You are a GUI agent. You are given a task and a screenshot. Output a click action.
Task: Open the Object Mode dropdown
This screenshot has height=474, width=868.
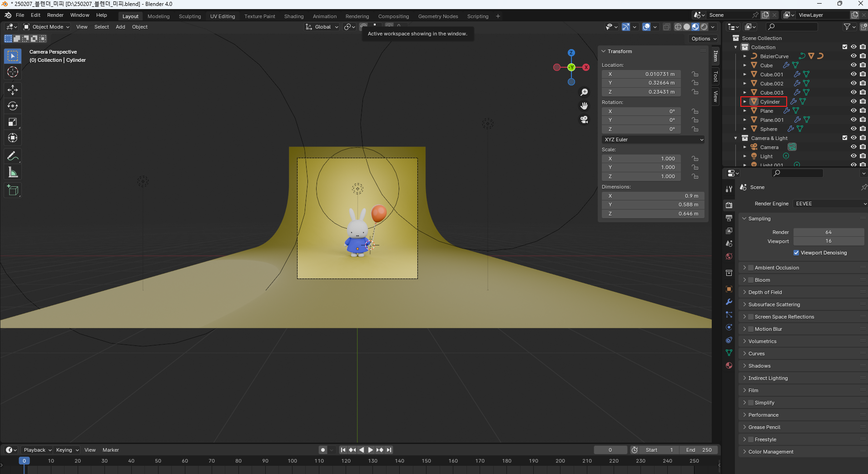click(46, 27)
